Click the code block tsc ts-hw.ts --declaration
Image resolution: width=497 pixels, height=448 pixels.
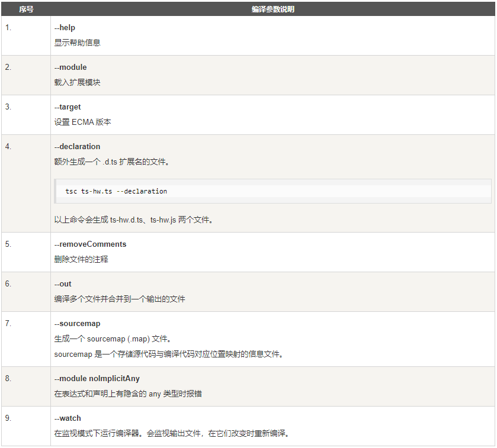pyautogui.click(x=273, y=191)
